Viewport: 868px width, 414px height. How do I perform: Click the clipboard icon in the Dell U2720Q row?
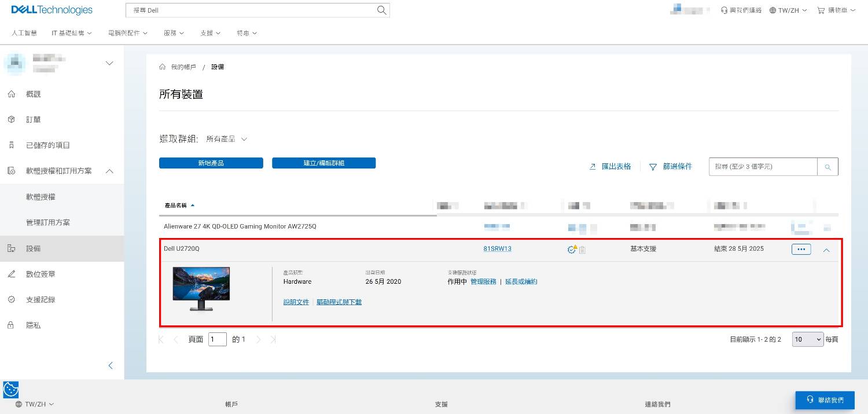tap(583, 250)
